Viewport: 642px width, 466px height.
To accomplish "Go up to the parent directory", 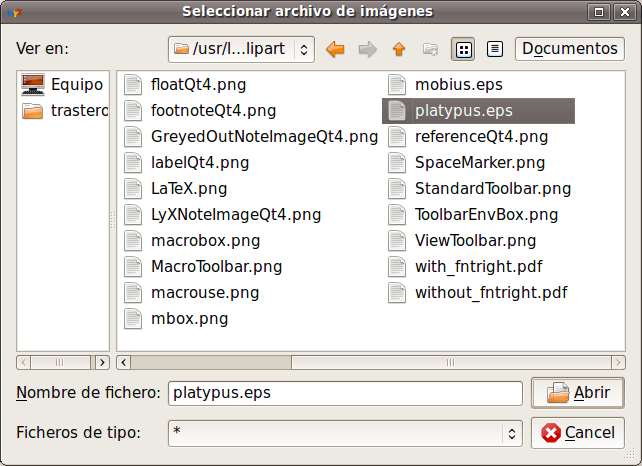I will point(399,49).
